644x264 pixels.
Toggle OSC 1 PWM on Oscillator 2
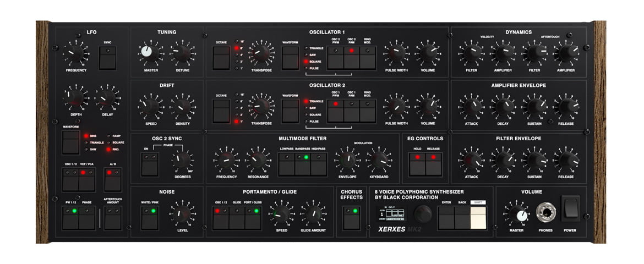tap(336, 111)
